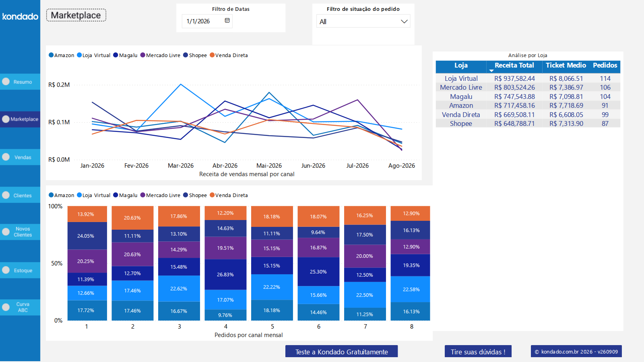Screen dimensions: 644x362
Task: Select the Loja Virtual table row name
Action: pos(461,78)
